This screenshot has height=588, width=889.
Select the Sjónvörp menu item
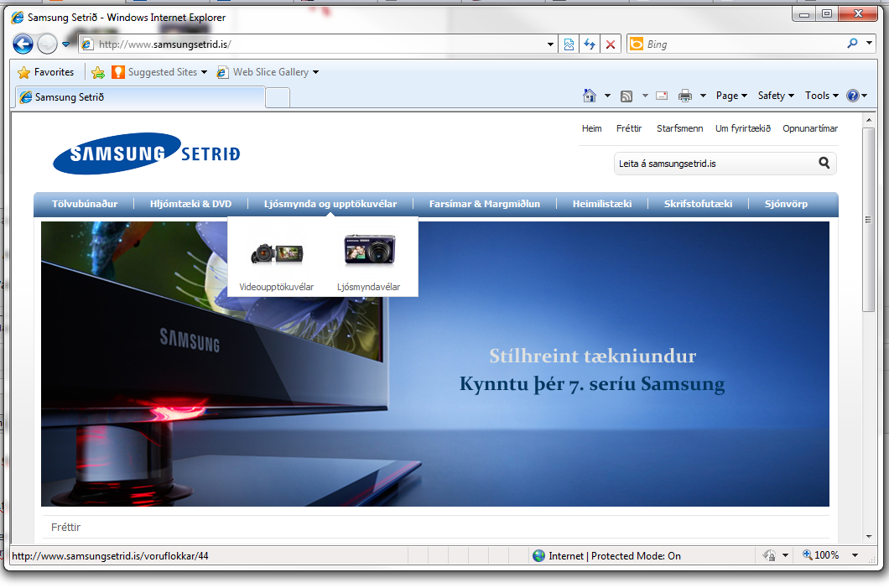(x=786, y=204)
